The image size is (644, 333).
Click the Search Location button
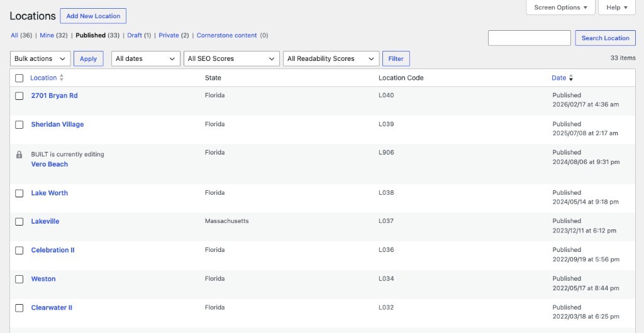pos(605,38)
